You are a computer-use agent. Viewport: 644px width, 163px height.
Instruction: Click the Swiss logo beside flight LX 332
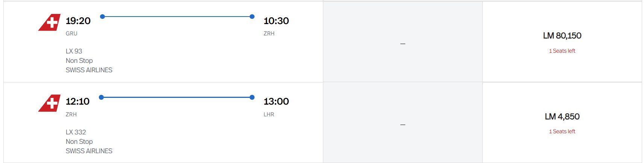coord(49,103)
